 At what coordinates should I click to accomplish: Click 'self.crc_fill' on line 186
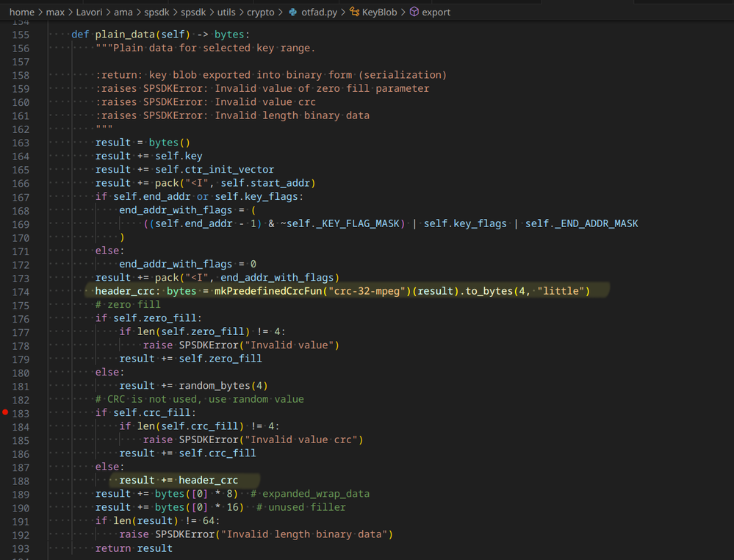pyautogui.click(x=217, y=453)
